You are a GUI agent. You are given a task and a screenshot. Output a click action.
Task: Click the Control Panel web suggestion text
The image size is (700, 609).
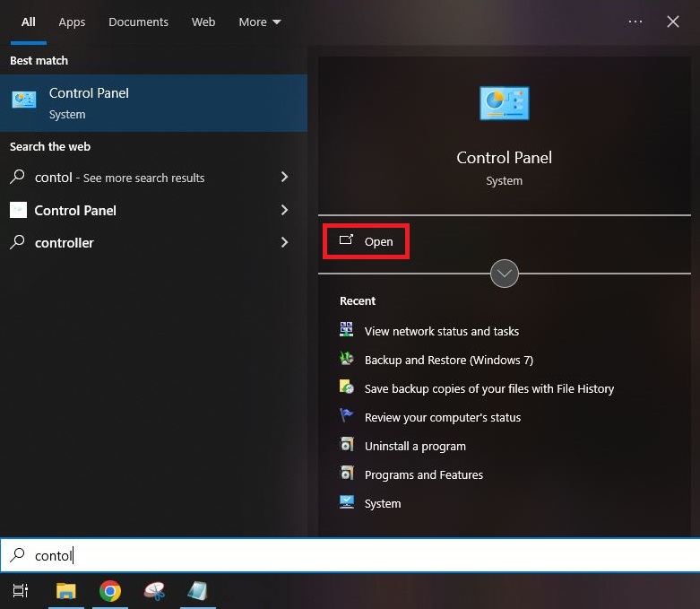coord(75,210)
